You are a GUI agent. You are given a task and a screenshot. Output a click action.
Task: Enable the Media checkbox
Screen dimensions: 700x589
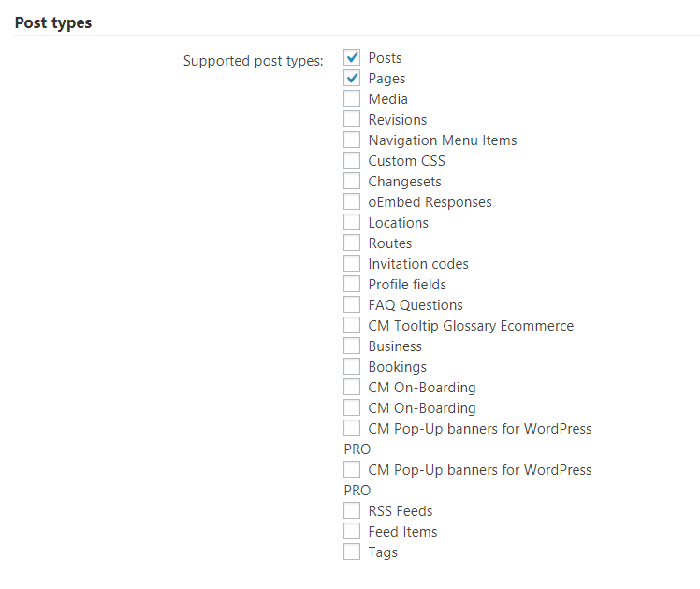(x=352, y=99)
